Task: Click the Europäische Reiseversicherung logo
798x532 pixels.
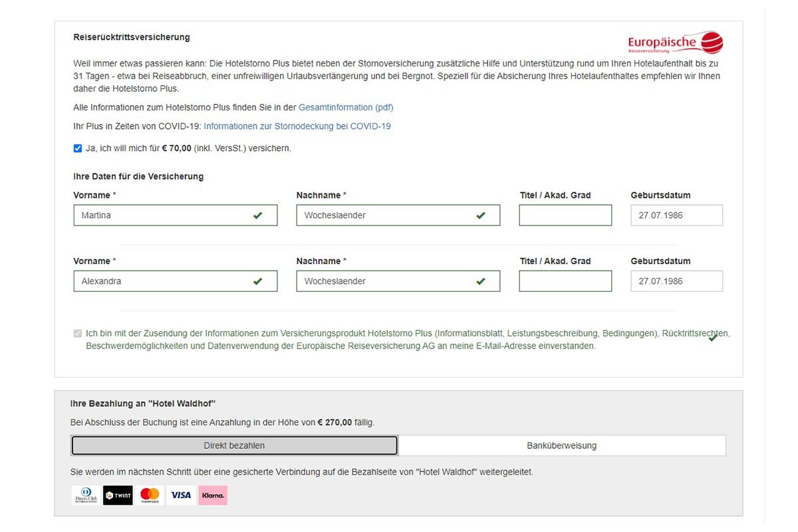Action: [x=675, y=43]
